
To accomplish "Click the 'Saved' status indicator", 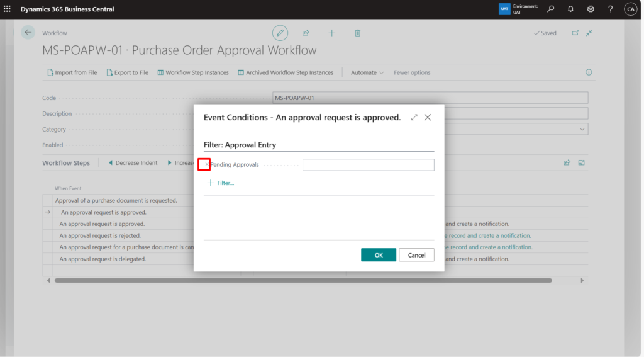I will [545, 33].
